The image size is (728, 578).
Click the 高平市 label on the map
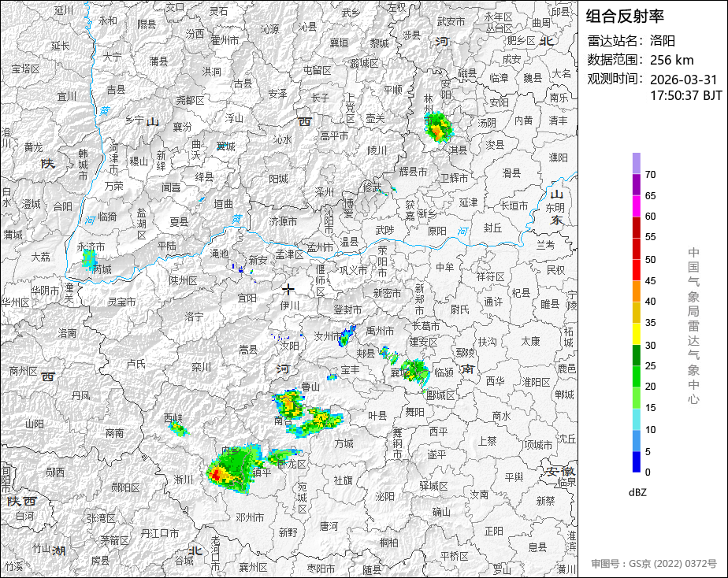point(334,136)
